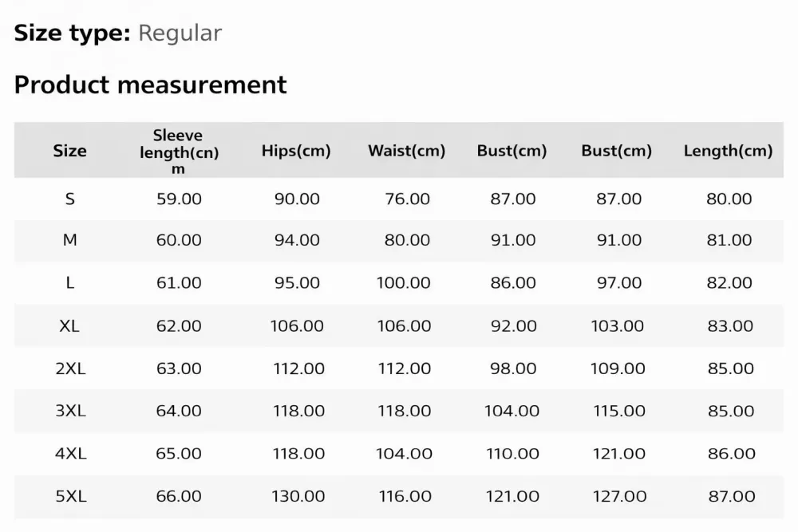
Task: Select the size S row label
Action: coord(69,199)
